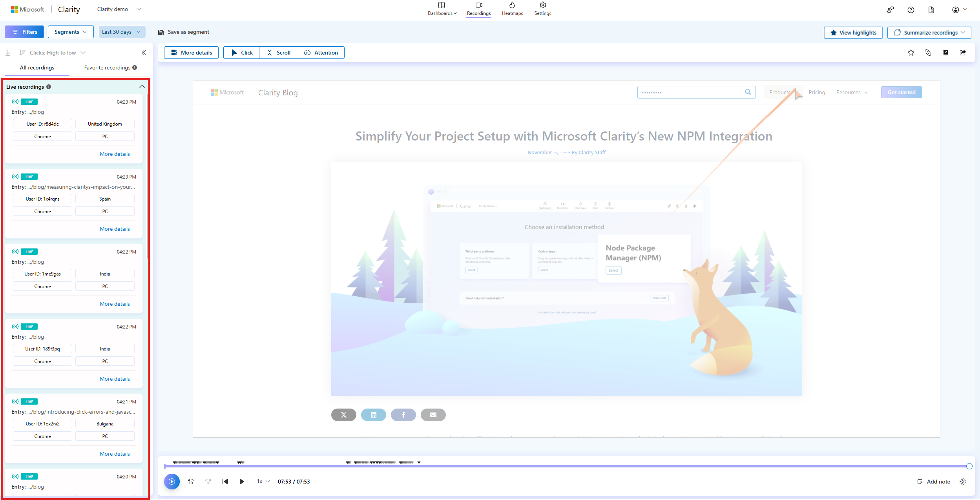Click Pricing in the blog navigation

[817, 92]
